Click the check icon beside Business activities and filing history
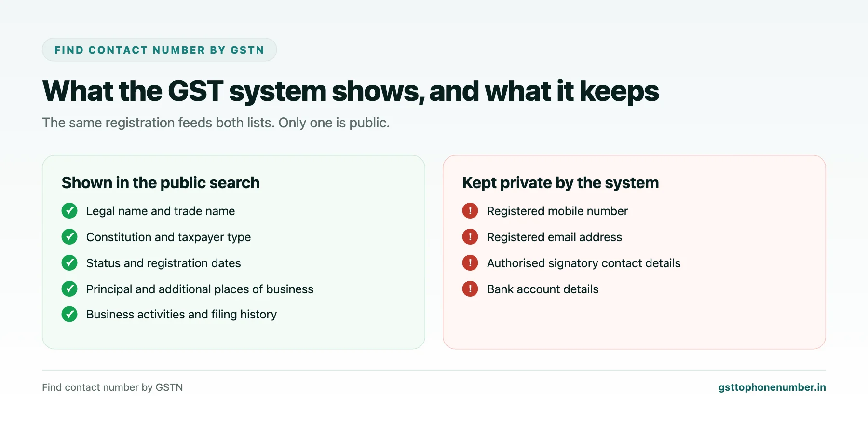This screenshot has height=427, width=868. 69,314
